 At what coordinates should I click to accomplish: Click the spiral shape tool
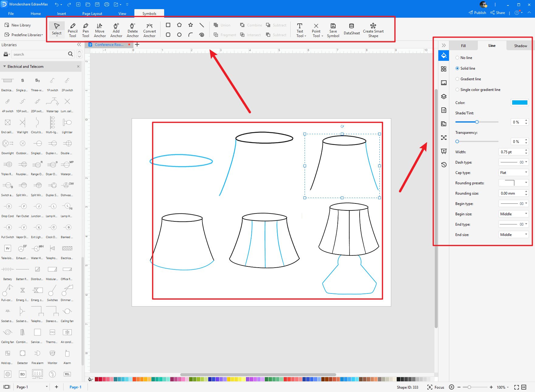pyautogui.click(x=202, y=35)
